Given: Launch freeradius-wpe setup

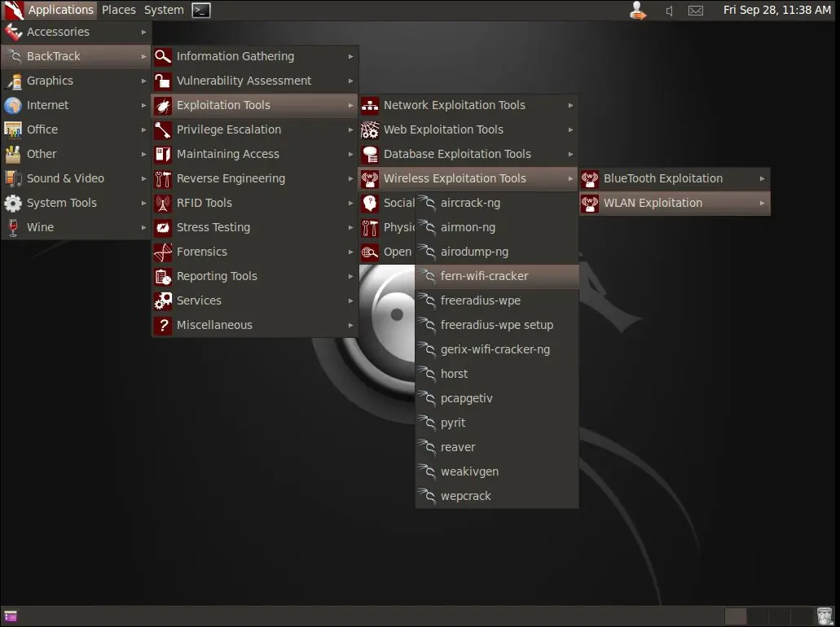Looking at the screenshot, I should click(497, 326).
